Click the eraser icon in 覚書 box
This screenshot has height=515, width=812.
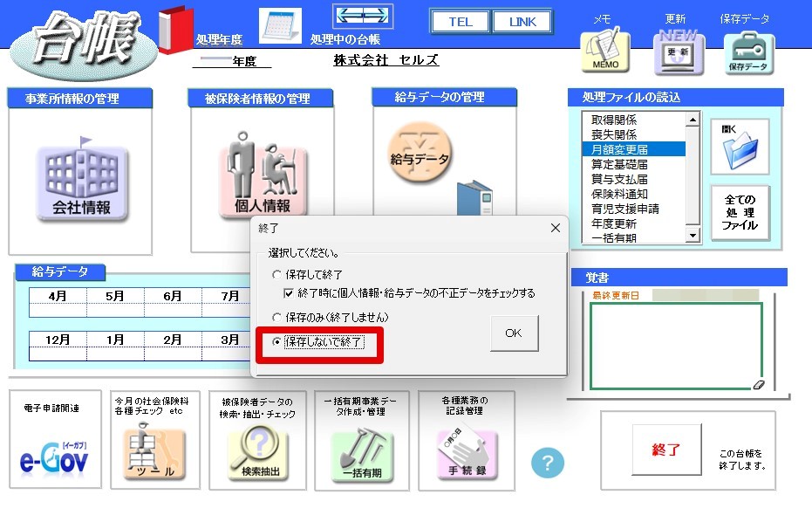pos(758,384)
